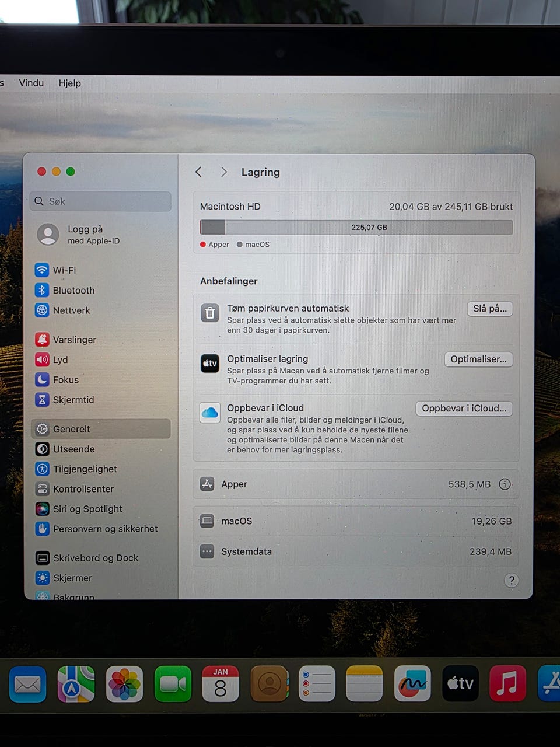Viewport: 560px width, 747px height.
Task: Open Mail from the Dock
Action: (x=27, y=684)
